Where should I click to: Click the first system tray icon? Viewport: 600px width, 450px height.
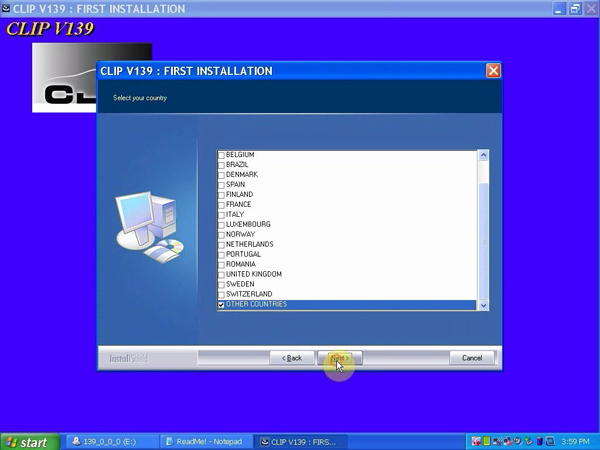pos(475,442)
